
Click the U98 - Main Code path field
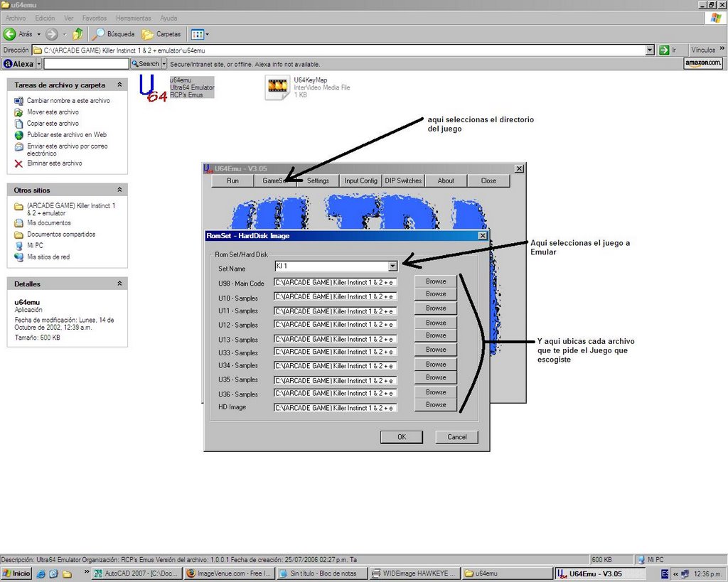tap(336, 282)
